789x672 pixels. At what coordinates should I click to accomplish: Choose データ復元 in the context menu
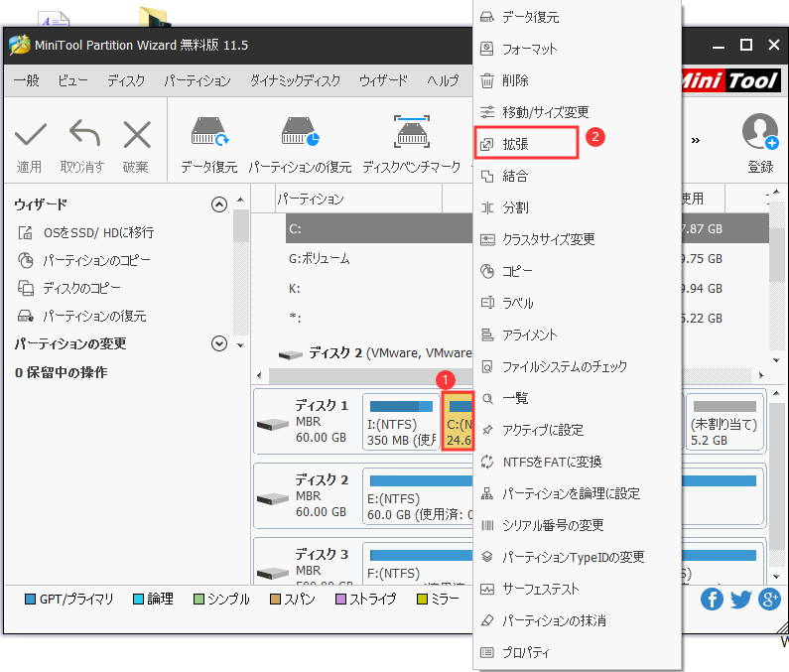coord(578,18)
